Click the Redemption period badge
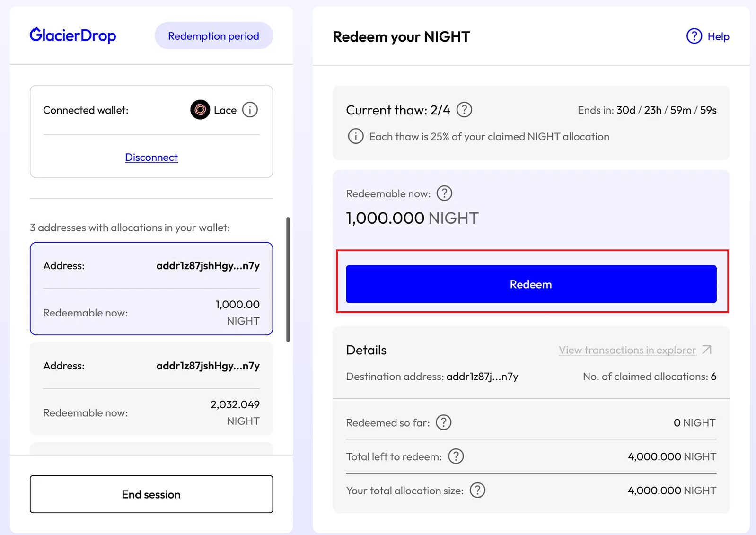756x535 pixels. coord(213,36)
